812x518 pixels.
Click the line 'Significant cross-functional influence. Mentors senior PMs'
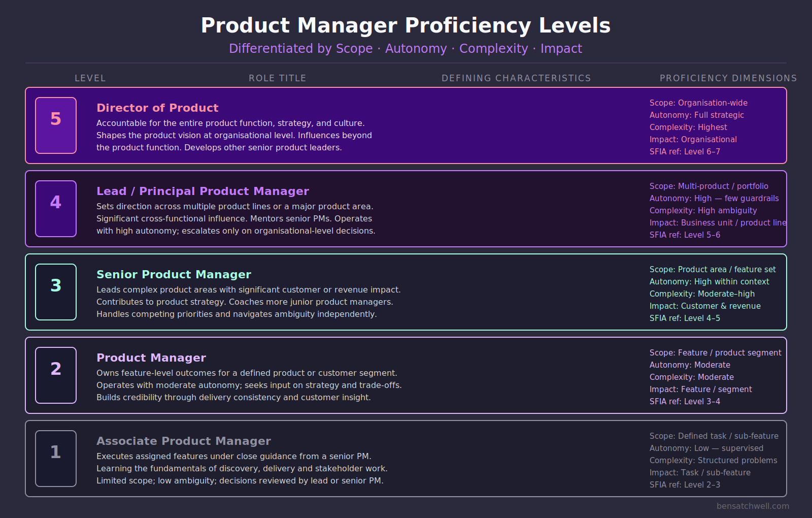point(234,219)
